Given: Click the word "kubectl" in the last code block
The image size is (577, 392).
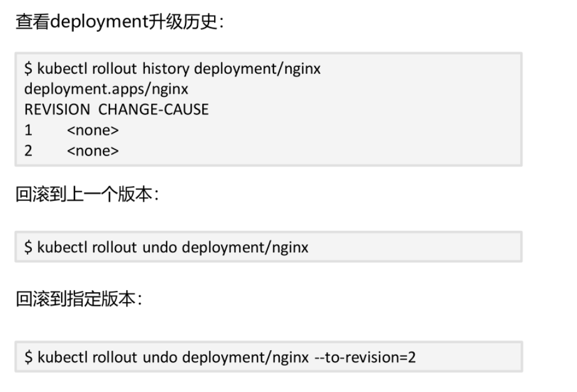Looking at the screenshot, I should pos(62,357).
